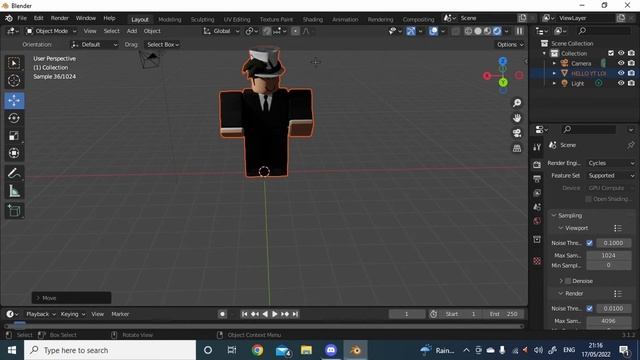Open the Select Box drag dropdown
The image size is (640, 360).
163,44
